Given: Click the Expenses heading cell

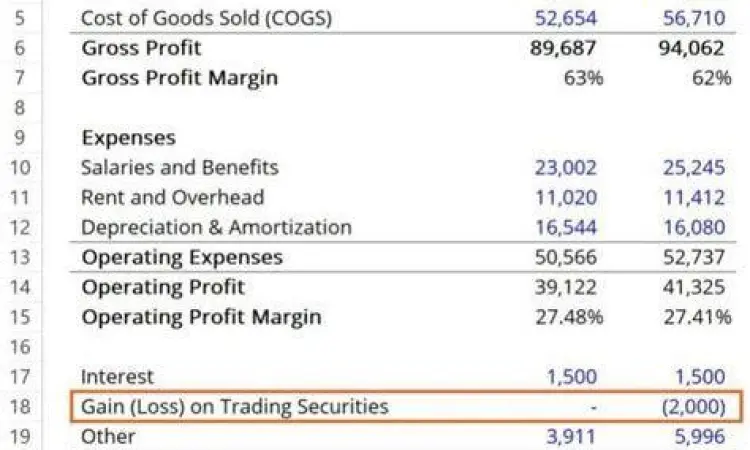Looking at the screenshot, I should tap(128, 137).
